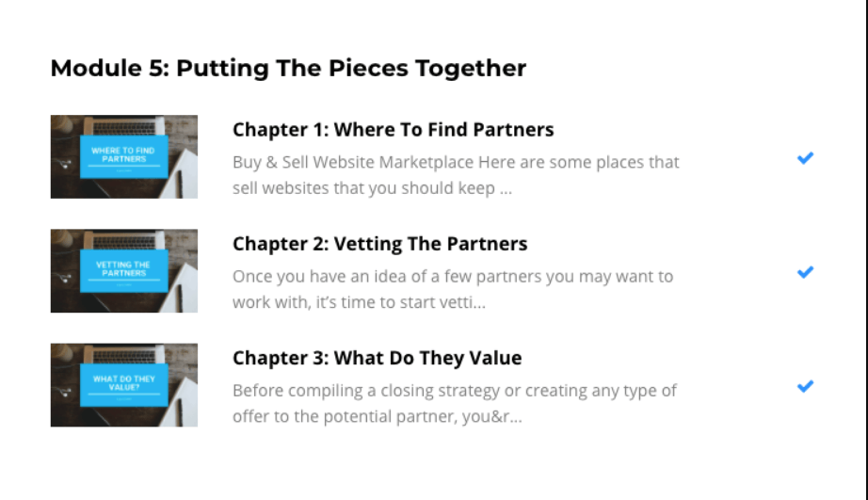Open the Where To Find Partners thumbnail
This screenshot has width=868, height=500.
coord(124,156)
